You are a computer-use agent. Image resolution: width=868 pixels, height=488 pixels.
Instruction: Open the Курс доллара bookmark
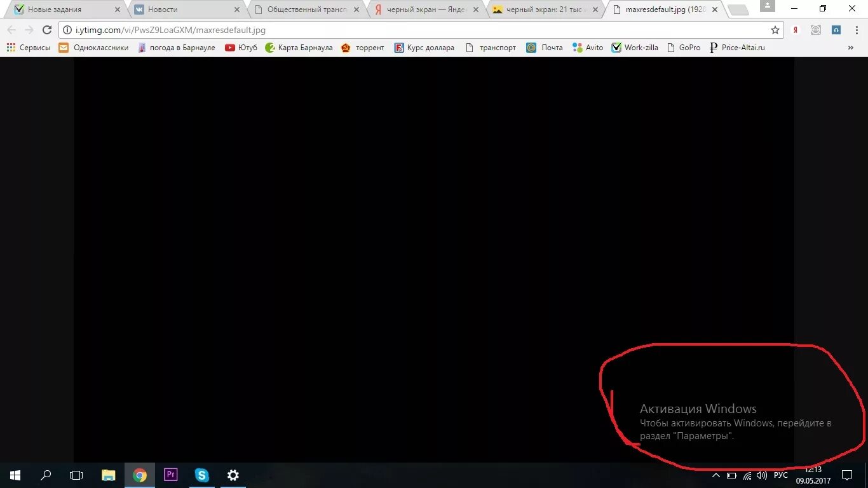tap(424, 48)
